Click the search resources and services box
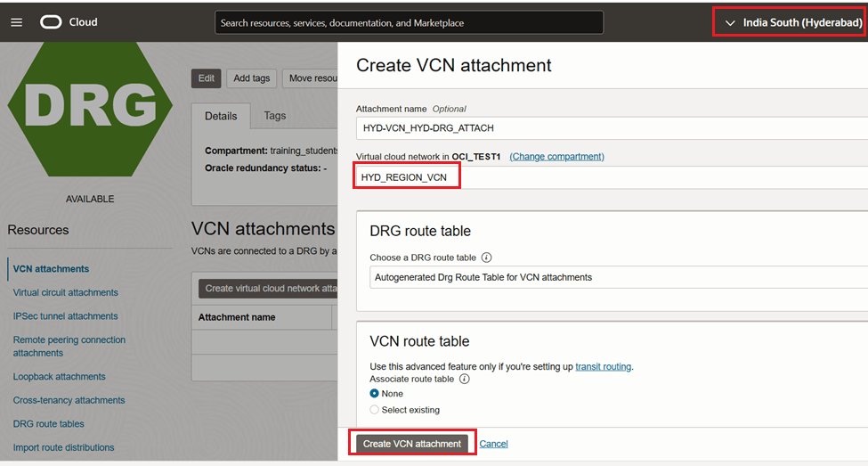The height and width of the screenshot is (466, 868). [x=409, y=22]
